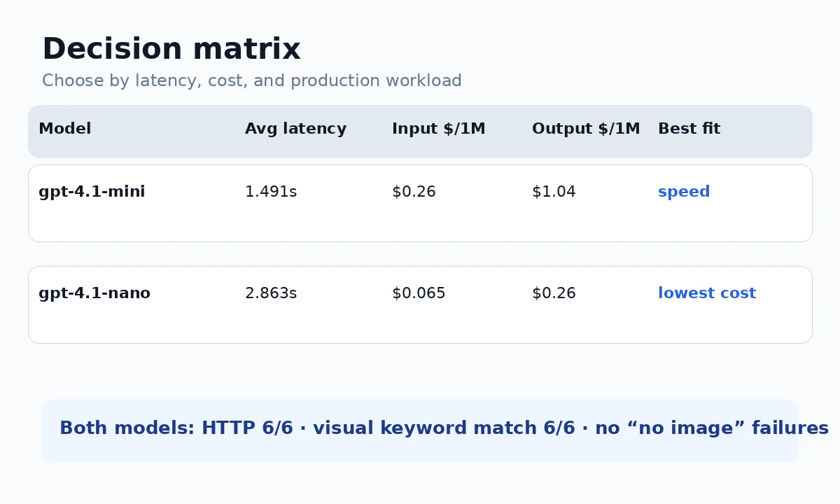Click the Output $/1M column header
Viewport: 840px width, 504px height.
[x=586, y=129]
